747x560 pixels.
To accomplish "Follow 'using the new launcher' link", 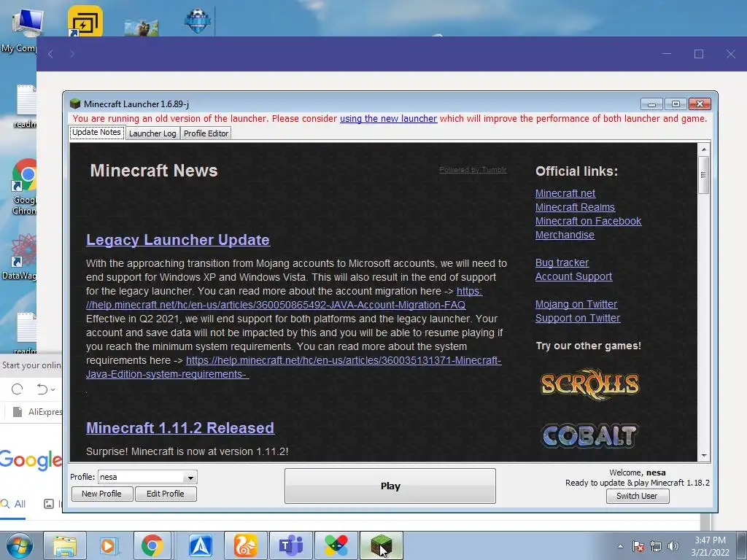I will [388, 119].
